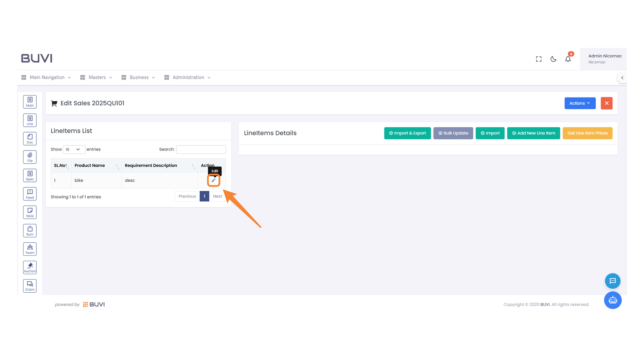Click the Add New Line Item button

point(533,133)
